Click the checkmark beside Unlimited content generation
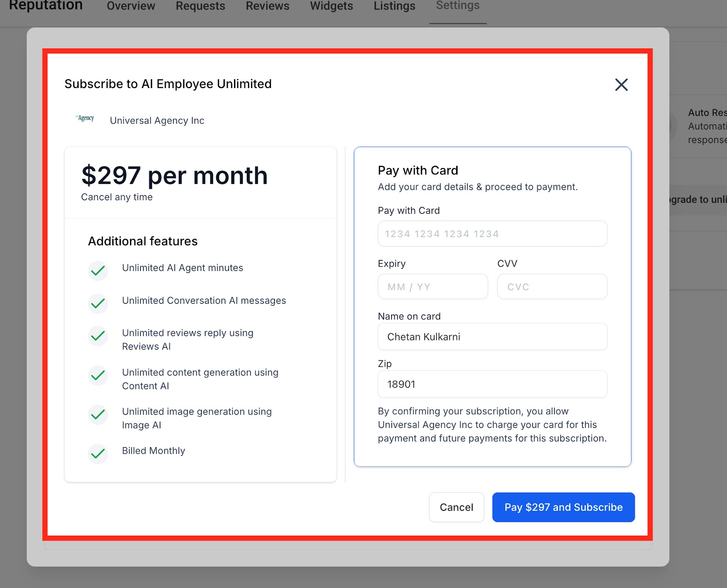727x588 pixels. coord(98,376)
